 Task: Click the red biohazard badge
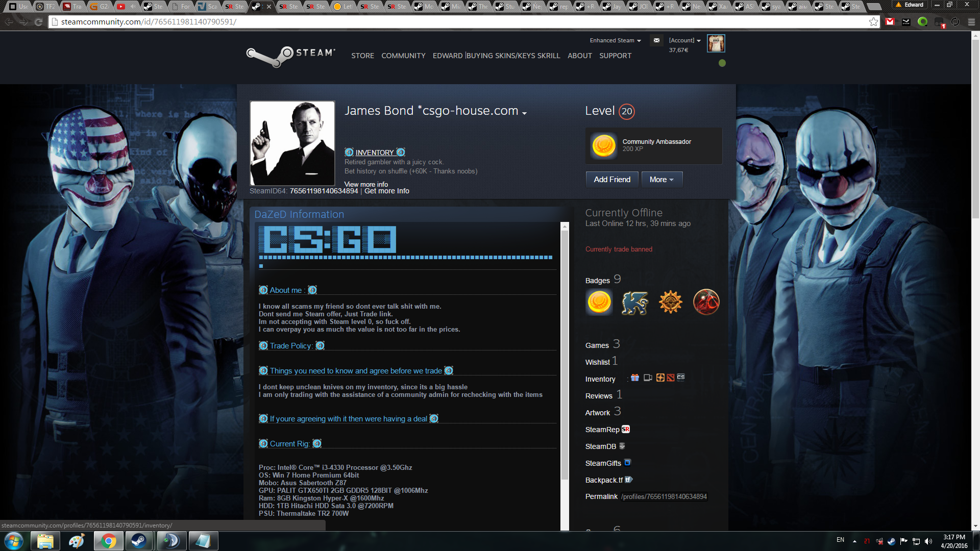point(706,303)
